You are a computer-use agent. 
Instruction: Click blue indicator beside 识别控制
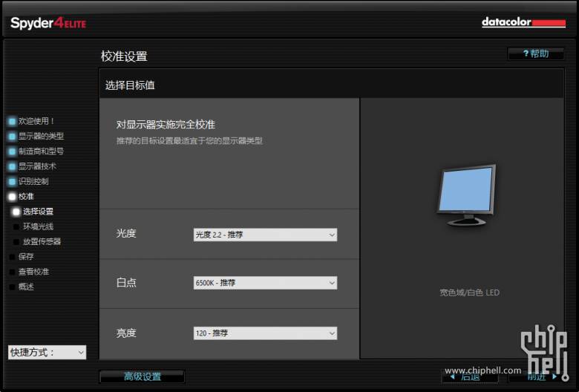pos(12,182)
